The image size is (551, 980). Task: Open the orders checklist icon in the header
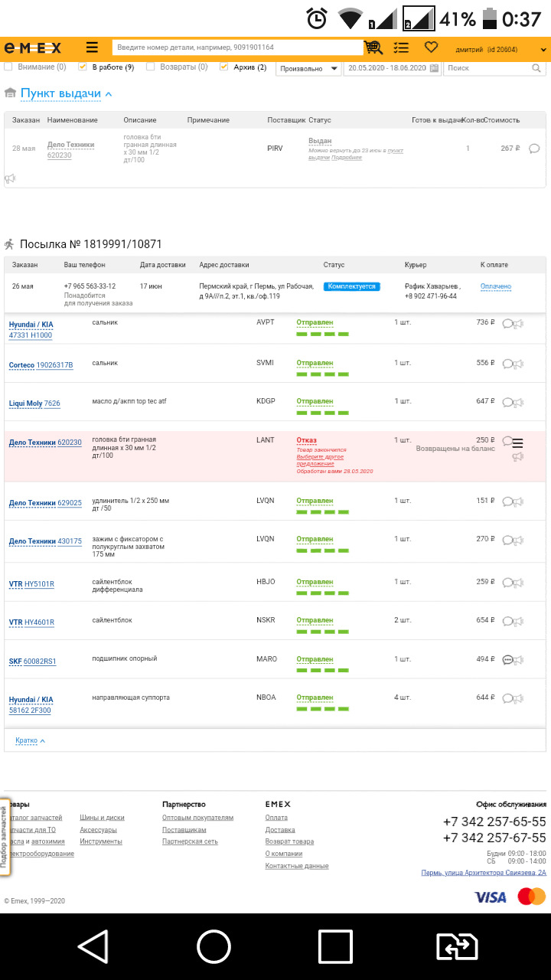point(401,47)
